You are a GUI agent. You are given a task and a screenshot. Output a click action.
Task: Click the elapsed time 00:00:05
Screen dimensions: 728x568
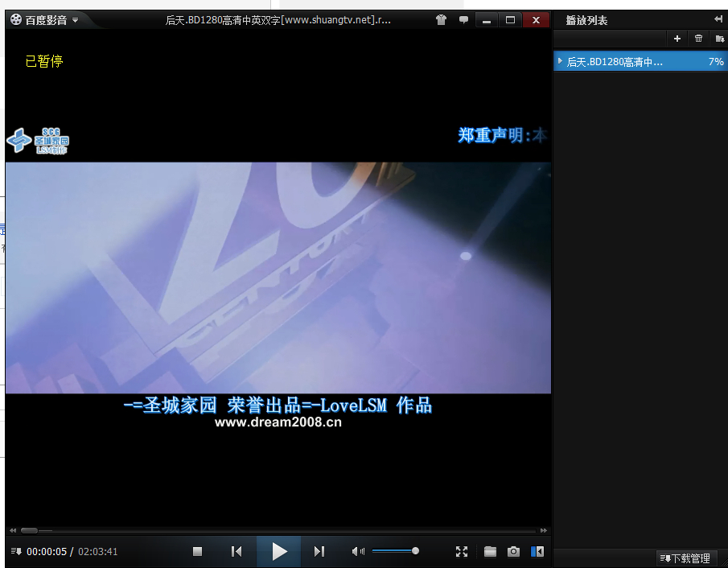(x=47, y=552)
